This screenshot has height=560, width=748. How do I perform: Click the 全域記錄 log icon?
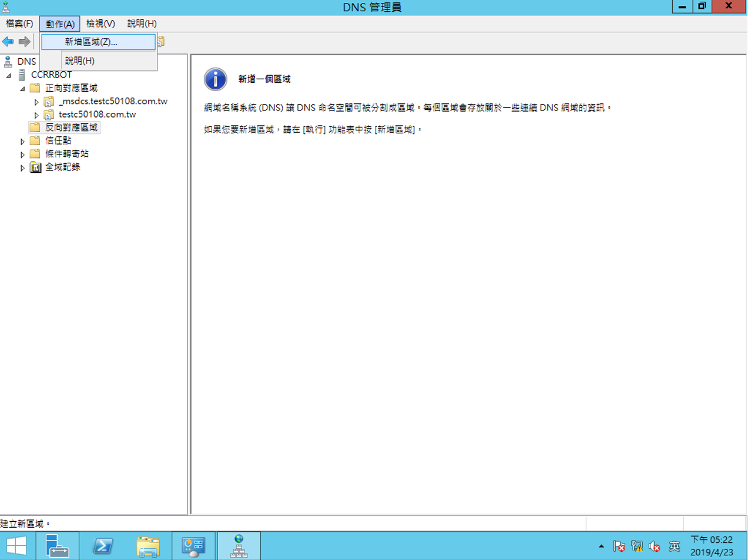[x=35, y=167]
